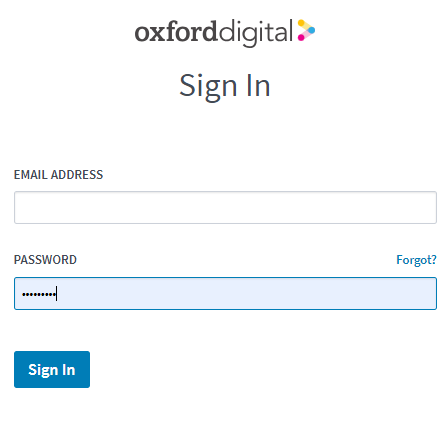448x424 pixels.
Task: Click the PASSWORD field label
Action: point(45,260)
